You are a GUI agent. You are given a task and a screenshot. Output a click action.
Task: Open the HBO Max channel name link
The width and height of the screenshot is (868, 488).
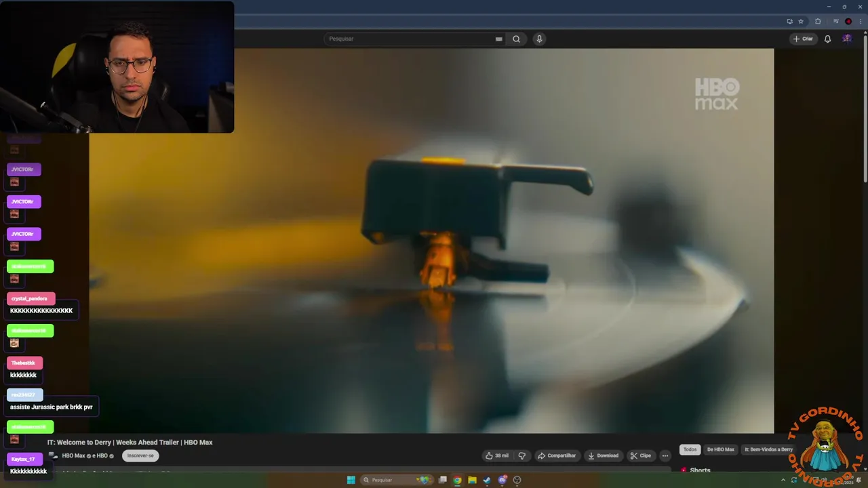click(x=73, y=455)
